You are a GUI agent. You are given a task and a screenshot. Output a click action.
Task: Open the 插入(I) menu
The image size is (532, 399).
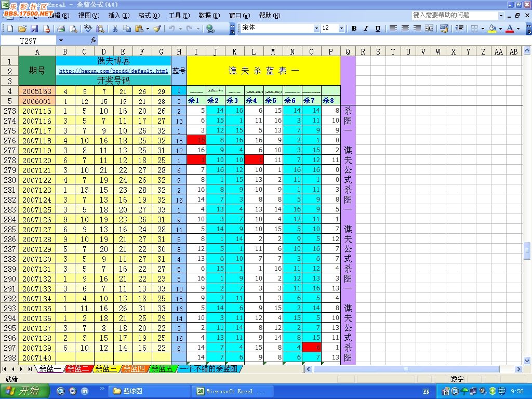click(x=119, y=15)
